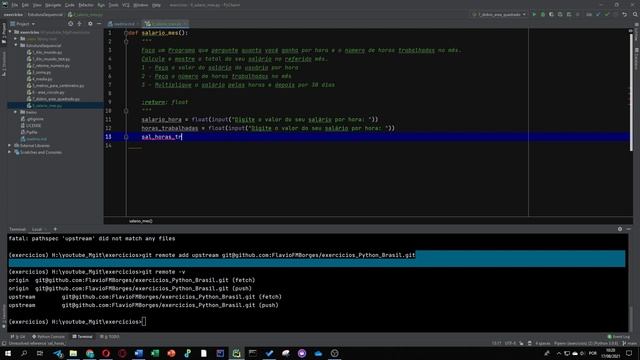The width and height of the screenshot is (640, 360).
Task: Start debugging with the bug icon
Action: (x=542, y=14)
